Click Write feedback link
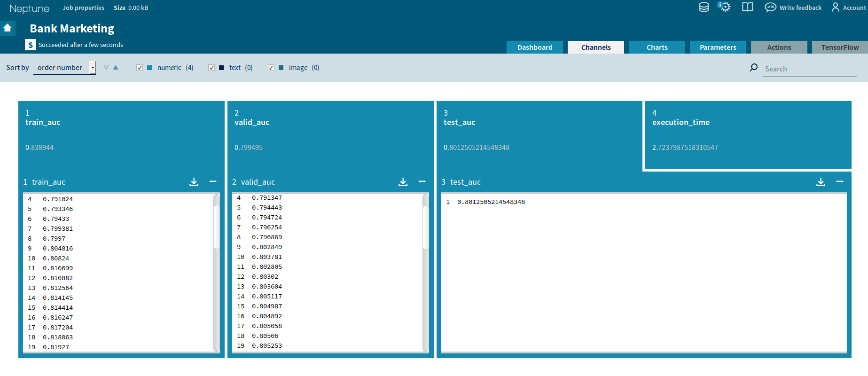This screenshot has height=376, width=868. pos(800,8)
